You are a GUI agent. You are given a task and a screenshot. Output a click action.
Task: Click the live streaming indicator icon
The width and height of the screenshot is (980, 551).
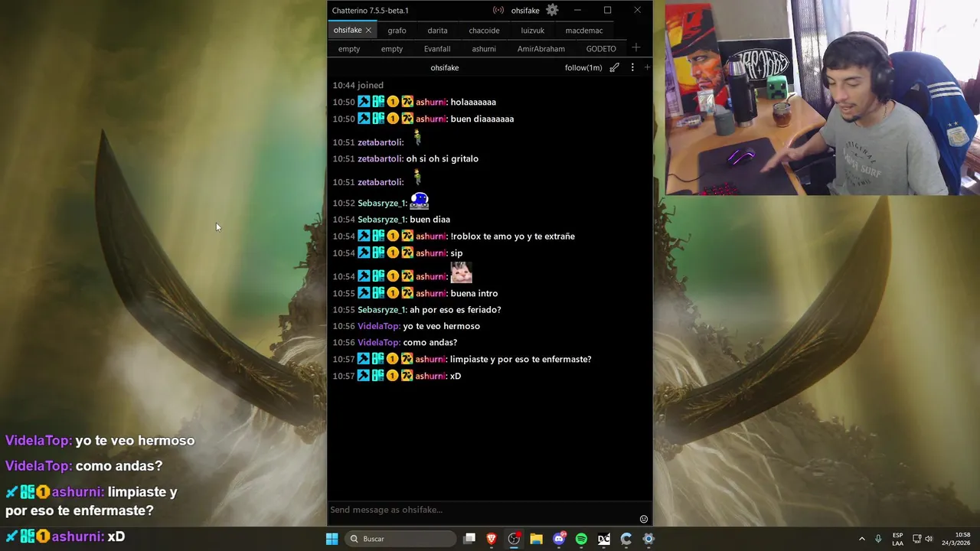[x=498, y=10]
